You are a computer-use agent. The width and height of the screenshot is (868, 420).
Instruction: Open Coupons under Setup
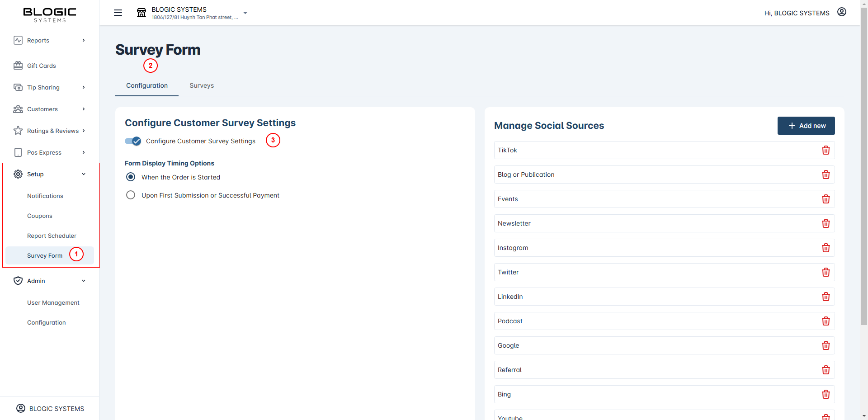[x=40, y=216]
